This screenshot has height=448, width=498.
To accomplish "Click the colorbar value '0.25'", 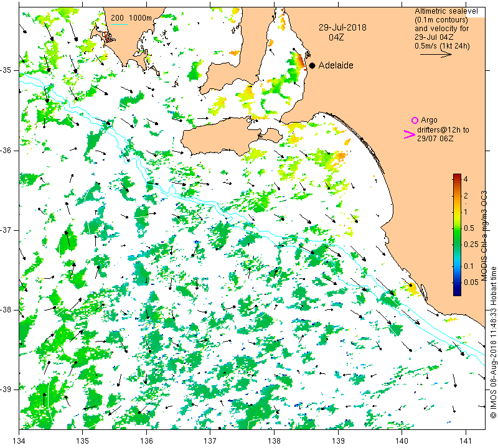I will [x=471, y=244].
